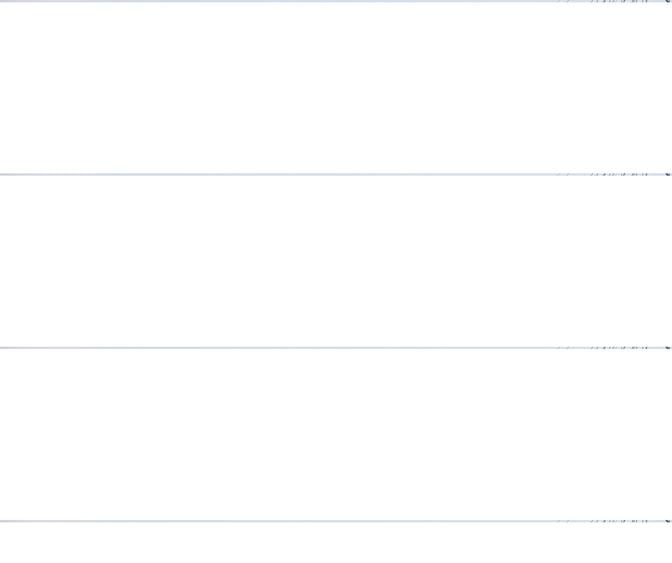Select the clipped text on the bottom divider
The image size is (672, 563).
pyautogui.click(x=619, y=521)
